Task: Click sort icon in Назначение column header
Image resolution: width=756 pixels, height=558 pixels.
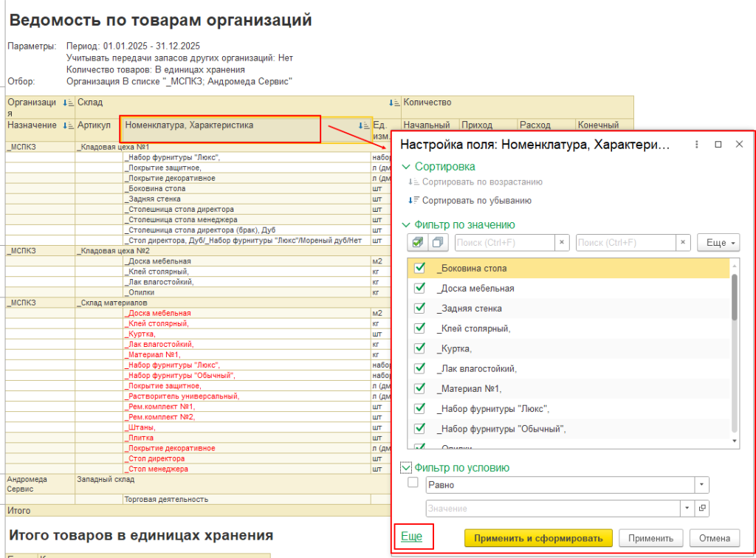Action: pos(67,125)
